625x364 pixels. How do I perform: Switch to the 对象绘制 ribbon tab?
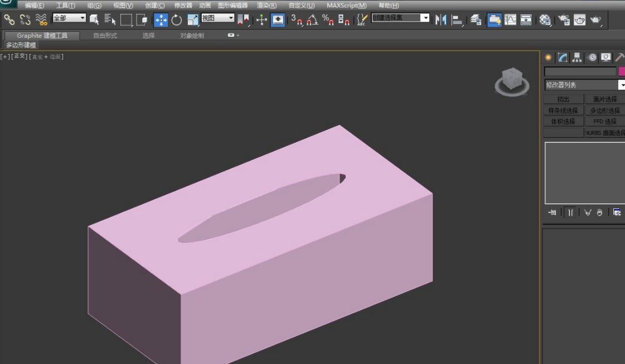pos(192,36)
